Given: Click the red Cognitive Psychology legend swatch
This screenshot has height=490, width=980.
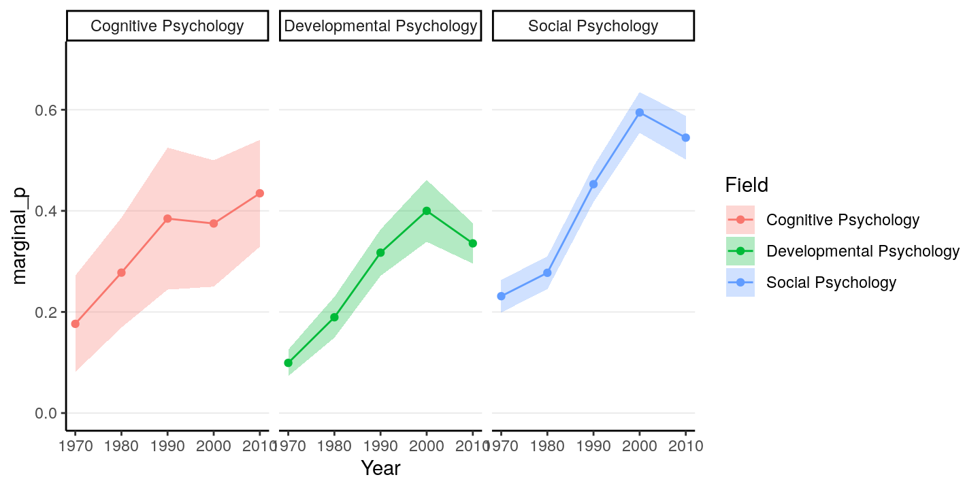Looking at the screenshot, I should (x=740, y=220).
